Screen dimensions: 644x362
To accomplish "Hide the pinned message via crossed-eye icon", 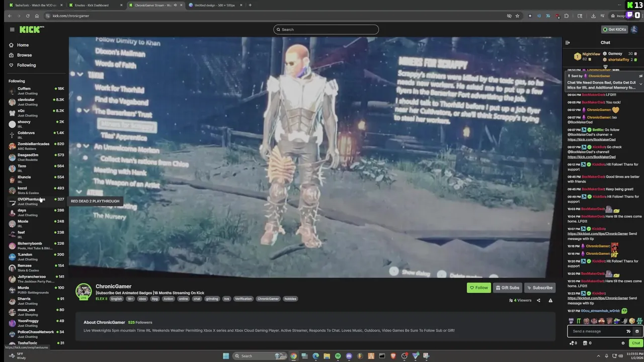I will (640, 76).
